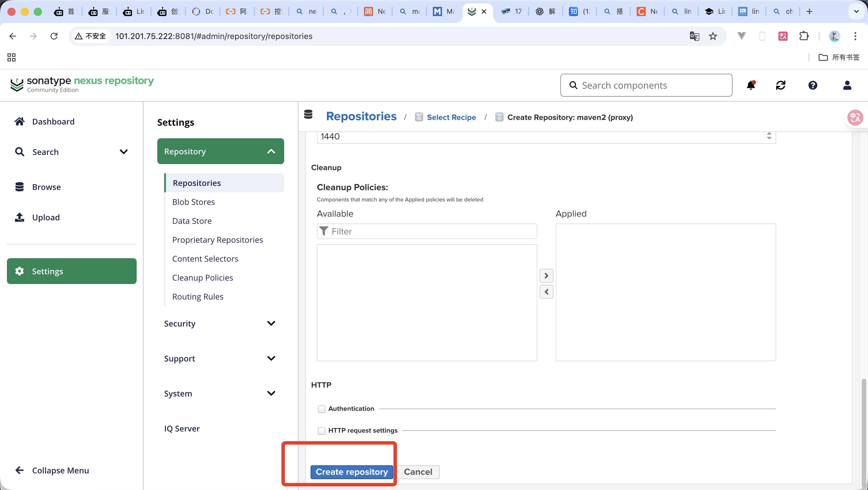
Task: Open the user account profile icon
Action: click(847, 85)
